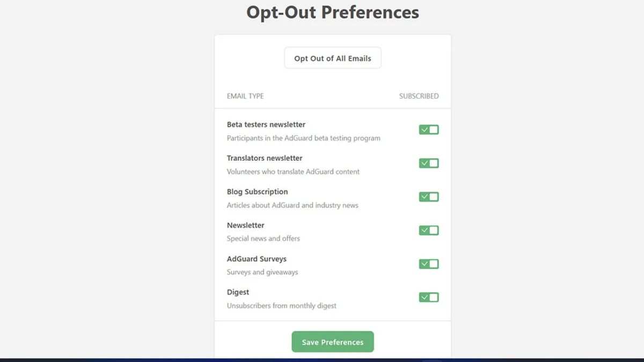Click the Digest row label
The height and width of the screenshot is (362, 644).
238,292
